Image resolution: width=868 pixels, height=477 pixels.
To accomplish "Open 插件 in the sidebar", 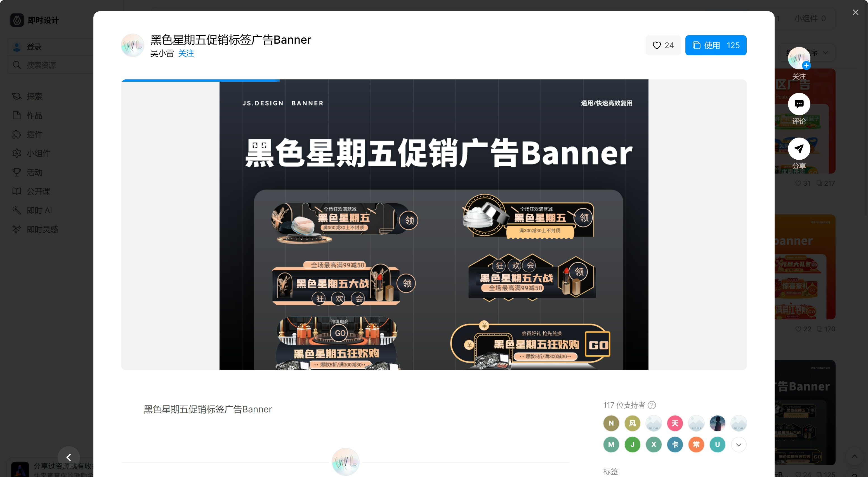I will [x=34, y=134].
